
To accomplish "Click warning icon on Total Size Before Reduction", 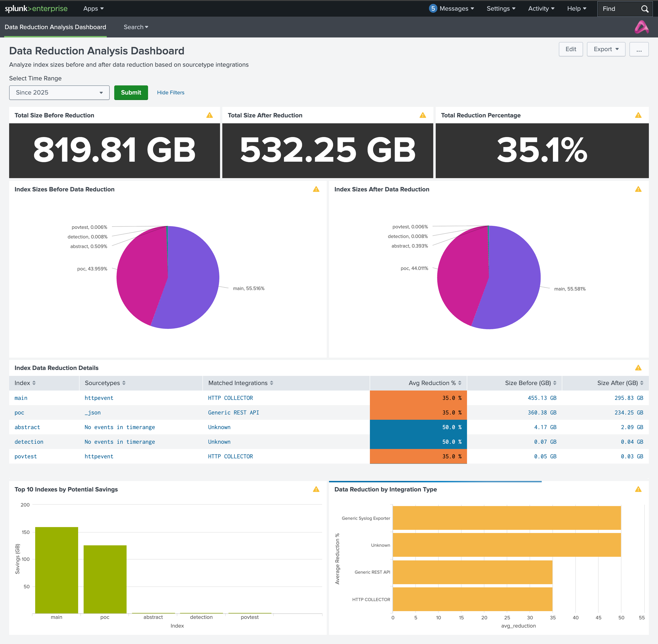I will [x=210, y=115].
